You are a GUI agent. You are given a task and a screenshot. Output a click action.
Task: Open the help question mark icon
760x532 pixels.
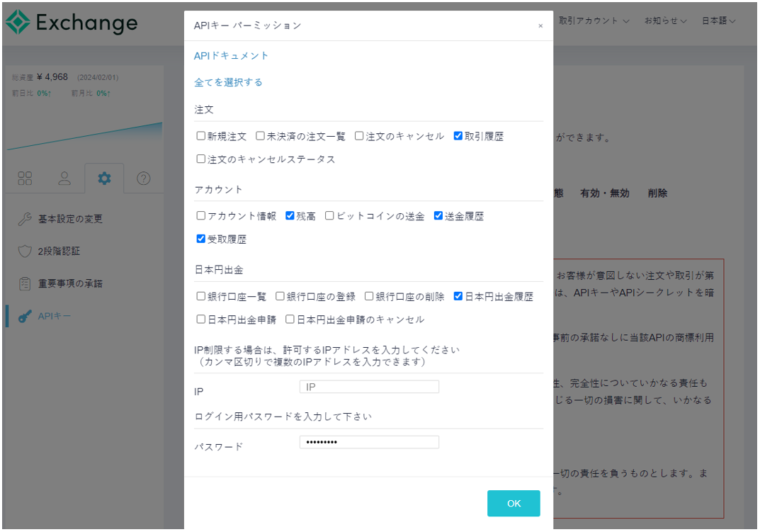[x=143, y=179]
